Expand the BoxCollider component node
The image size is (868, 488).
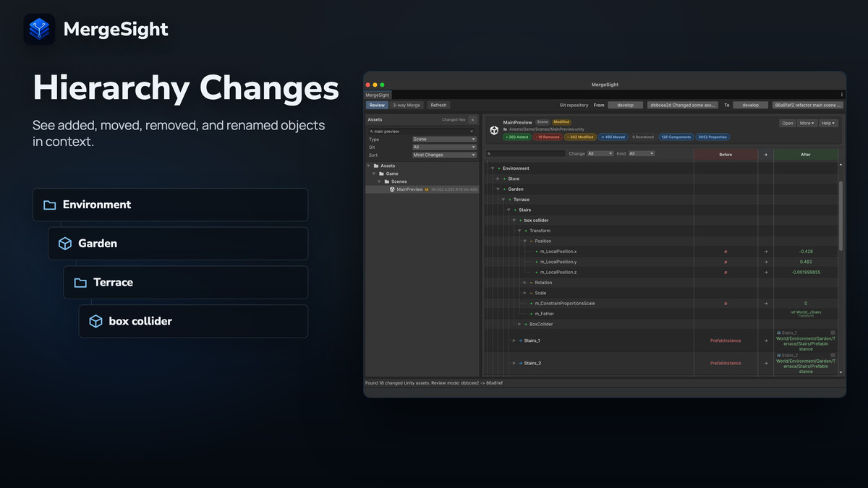[519, 324]
